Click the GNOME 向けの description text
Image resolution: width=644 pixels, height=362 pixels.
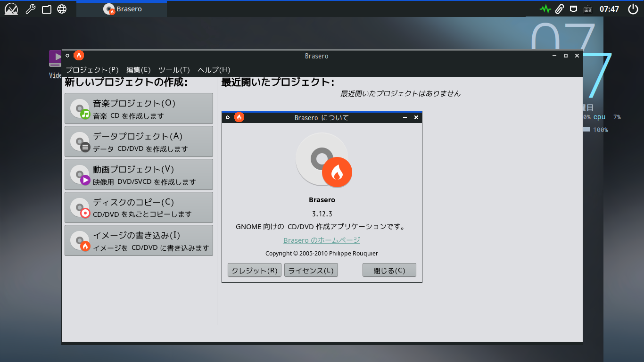[x=321, y=227]
